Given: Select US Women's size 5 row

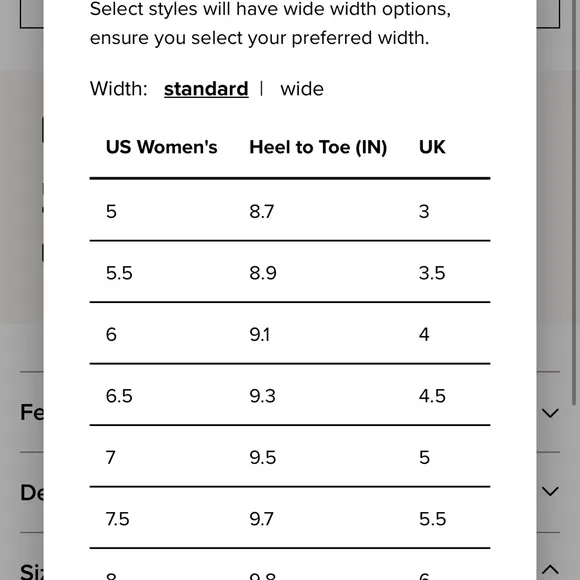Looking at the screenshot, I should (290, 211).
